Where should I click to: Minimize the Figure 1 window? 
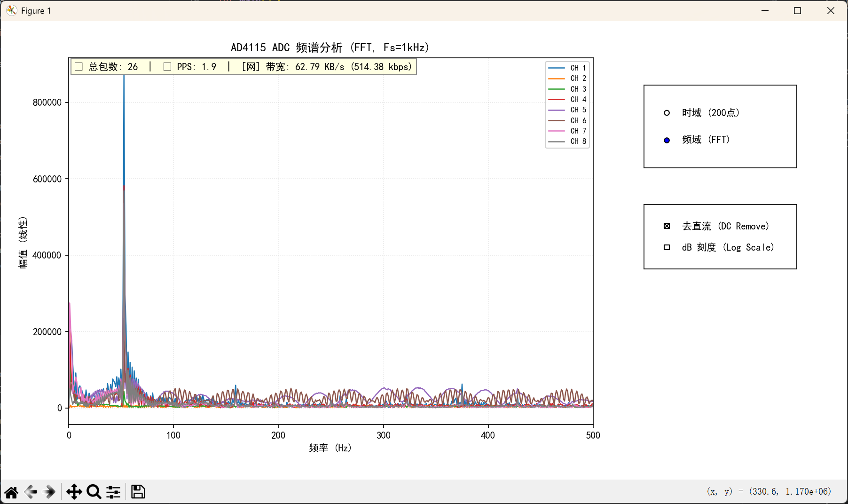click(765, 10)
